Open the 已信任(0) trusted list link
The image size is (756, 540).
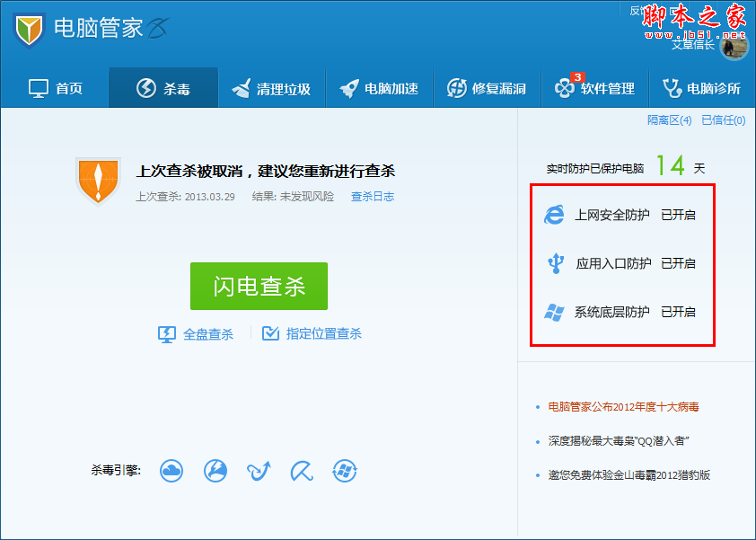(x=723, y=120)
